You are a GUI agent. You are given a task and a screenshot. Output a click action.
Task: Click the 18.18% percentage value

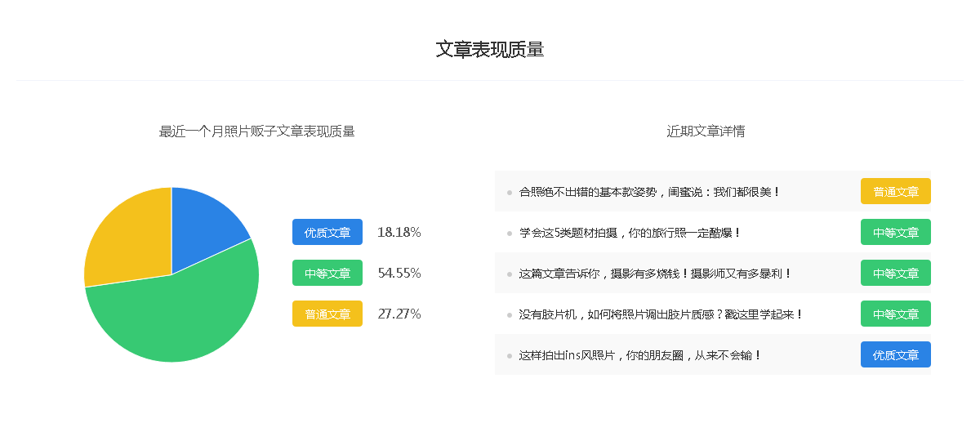click(x=399, y=233)
